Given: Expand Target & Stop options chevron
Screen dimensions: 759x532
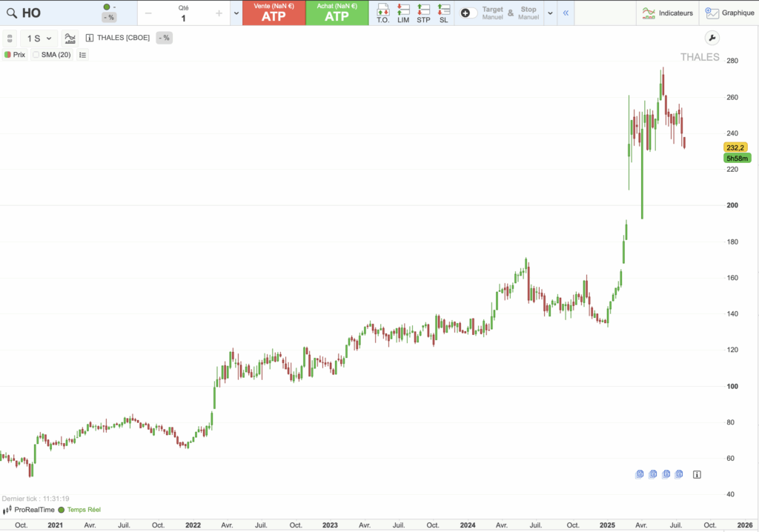Looking at the screenshot, I should click(x=551, y=13).
